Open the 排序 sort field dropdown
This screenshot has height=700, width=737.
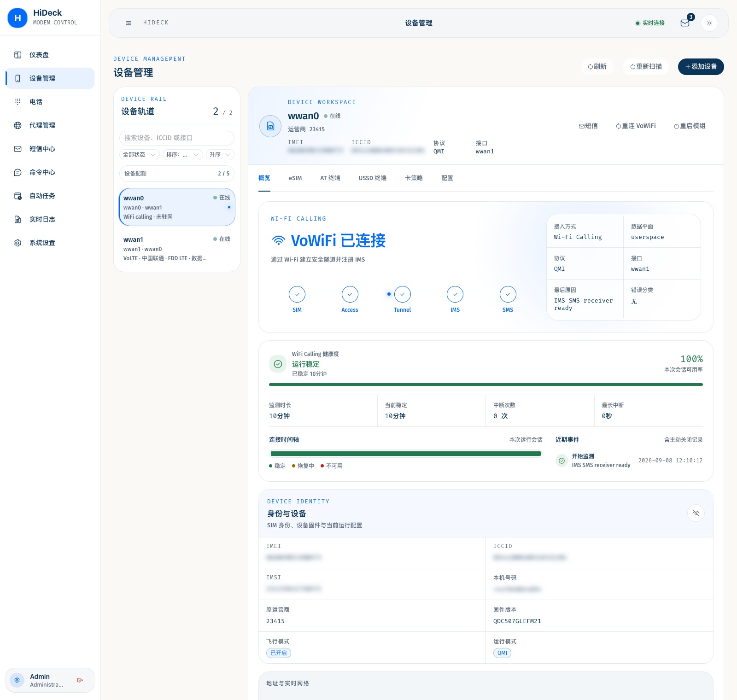tap(183, 155)
